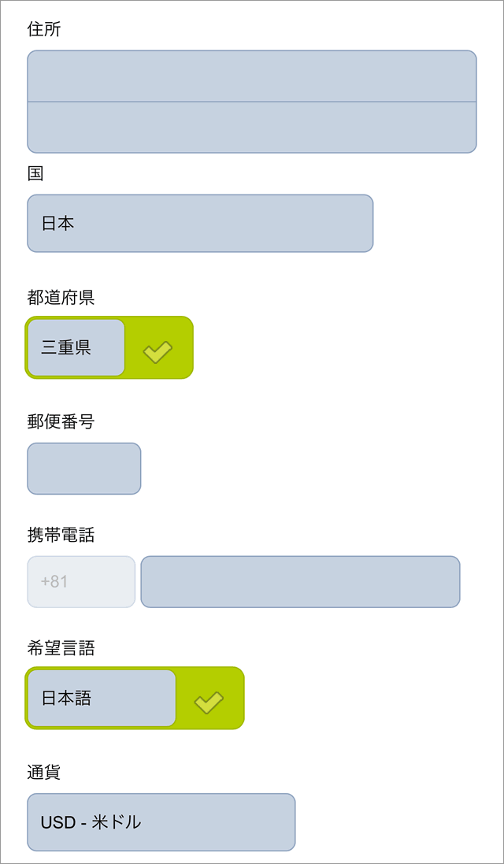Click the 住所 field label
504x864 pixels.
(44, 30)
